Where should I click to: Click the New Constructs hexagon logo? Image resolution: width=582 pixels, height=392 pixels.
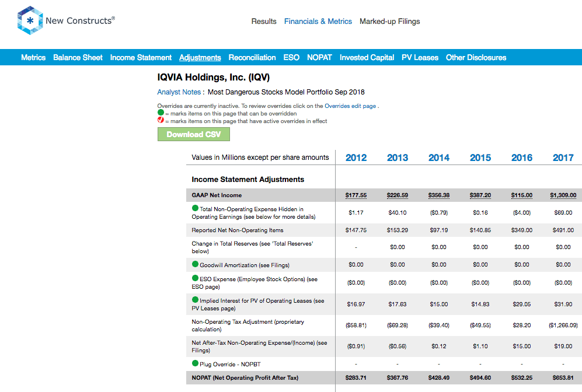point(30,20)
